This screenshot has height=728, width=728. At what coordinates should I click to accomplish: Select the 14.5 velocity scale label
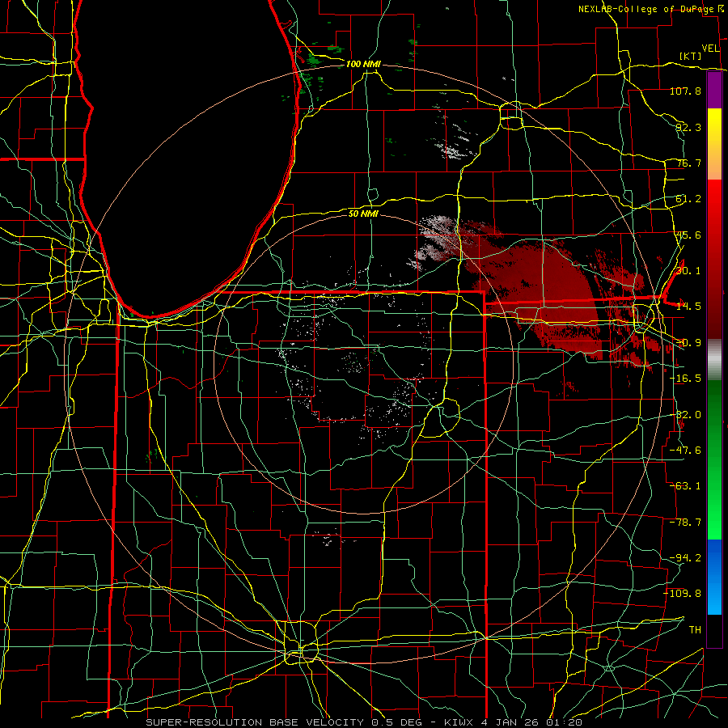pos(688,307)
